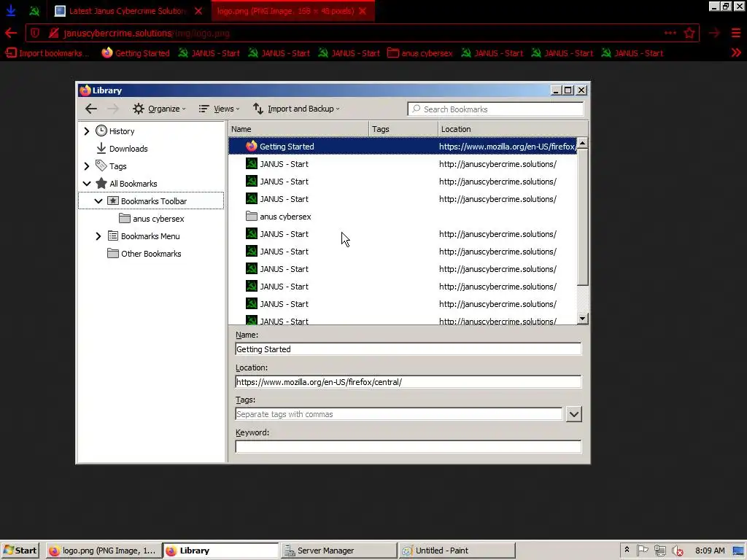
Task: Select the anus cybersex sidebar folder
Action: tap(158, 219)
